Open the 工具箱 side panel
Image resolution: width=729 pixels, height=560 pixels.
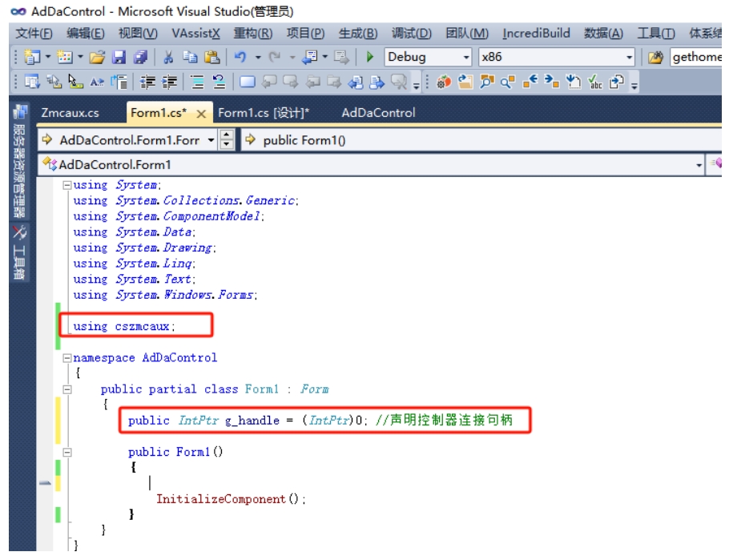(19, 253)
